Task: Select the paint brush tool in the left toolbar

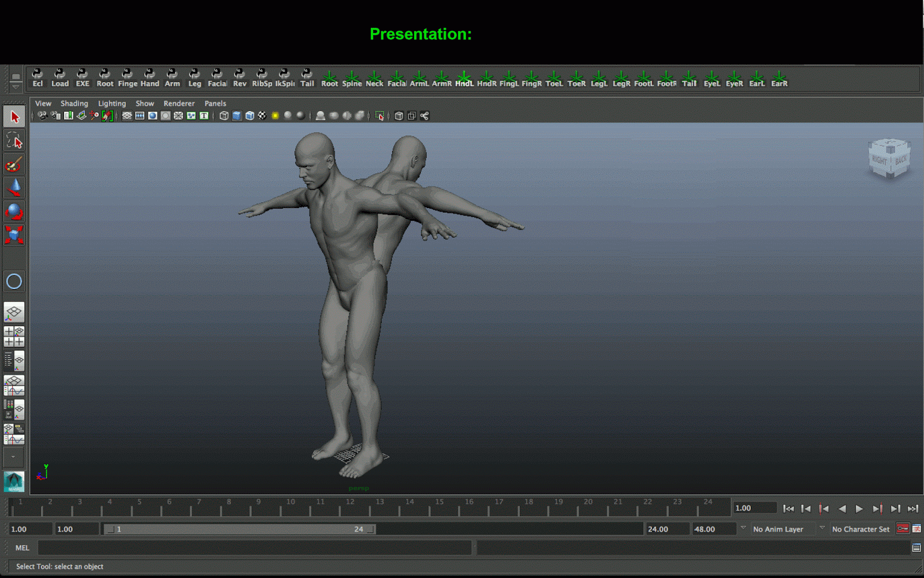Action: (14, 165)
